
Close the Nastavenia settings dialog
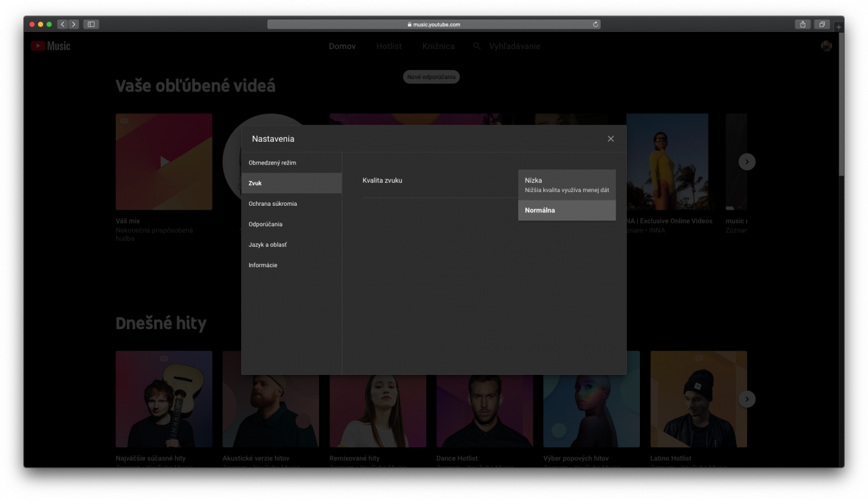[x=610, y=138]
